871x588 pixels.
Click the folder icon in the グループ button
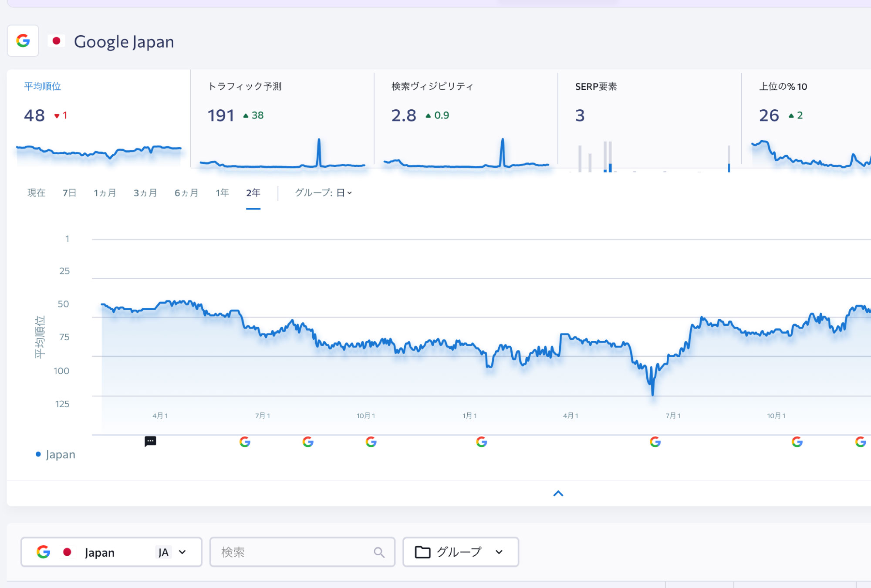[422, 552]
